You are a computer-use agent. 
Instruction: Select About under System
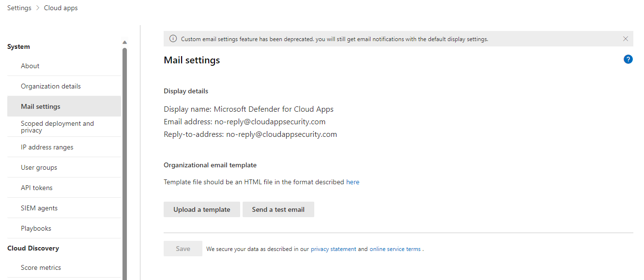(x=30, y=65)
